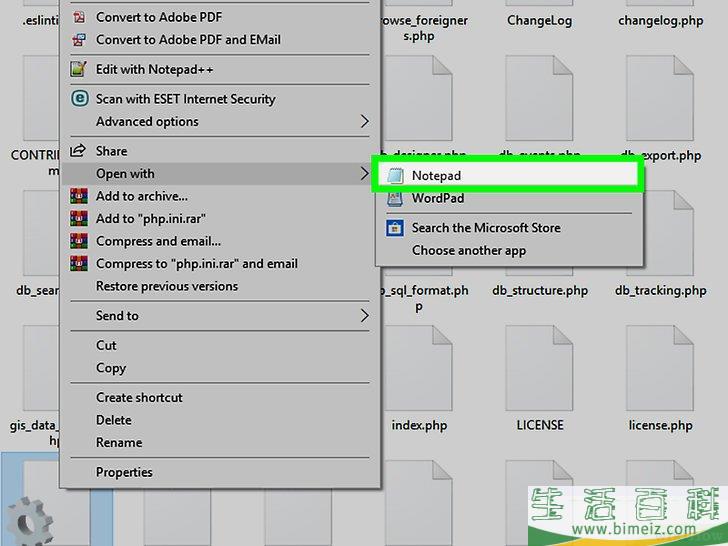
Task: Select the index.php file icon
Action: click(x=418, y=368)
